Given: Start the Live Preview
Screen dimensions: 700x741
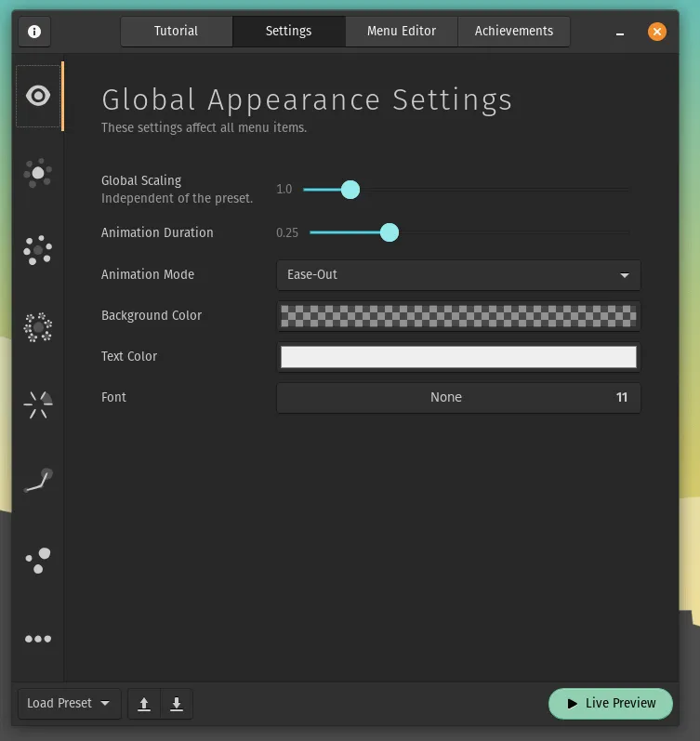Looking at the screenshot, I should [610, 704].
